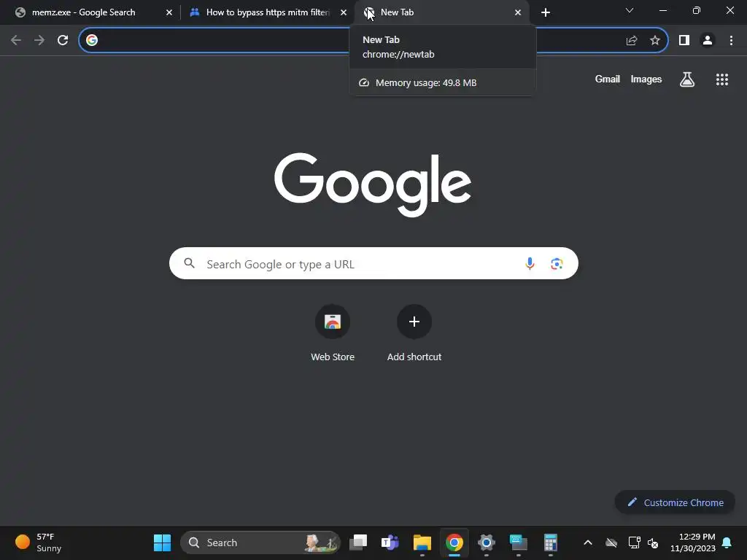Viewport: 747px width, 560px height.
Task: Click the Add shortcut button
Action: [x=414, y=333]
